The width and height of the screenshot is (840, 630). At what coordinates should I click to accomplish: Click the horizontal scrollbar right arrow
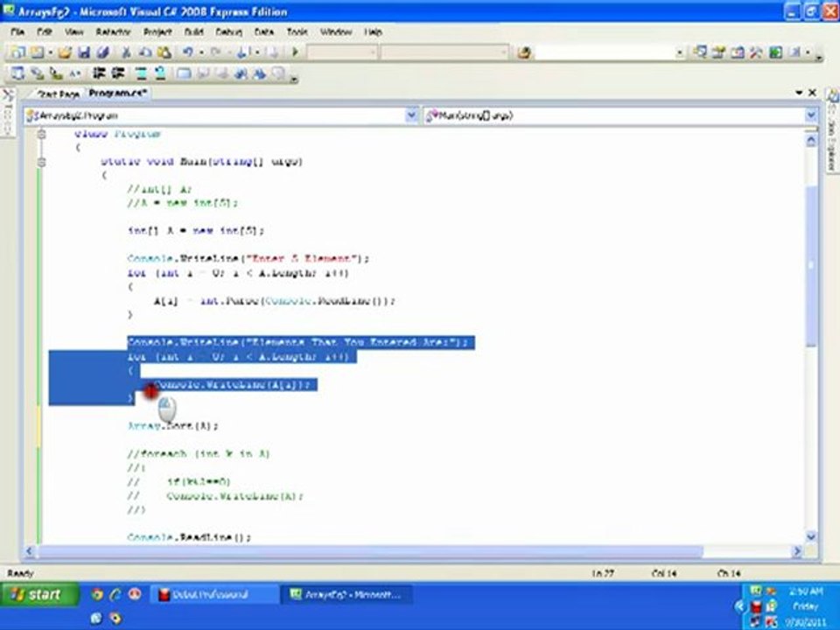(x=797, y=550)
